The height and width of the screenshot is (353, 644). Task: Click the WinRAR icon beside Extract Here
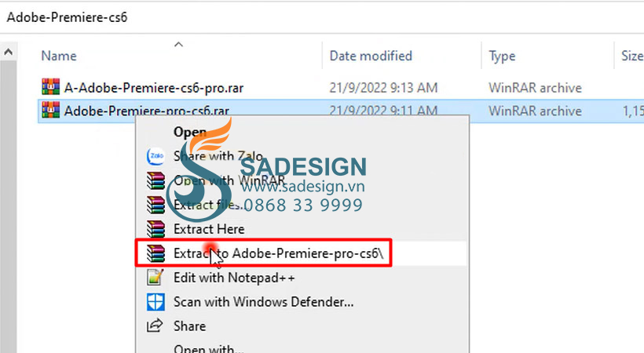(x=156, y=228)
